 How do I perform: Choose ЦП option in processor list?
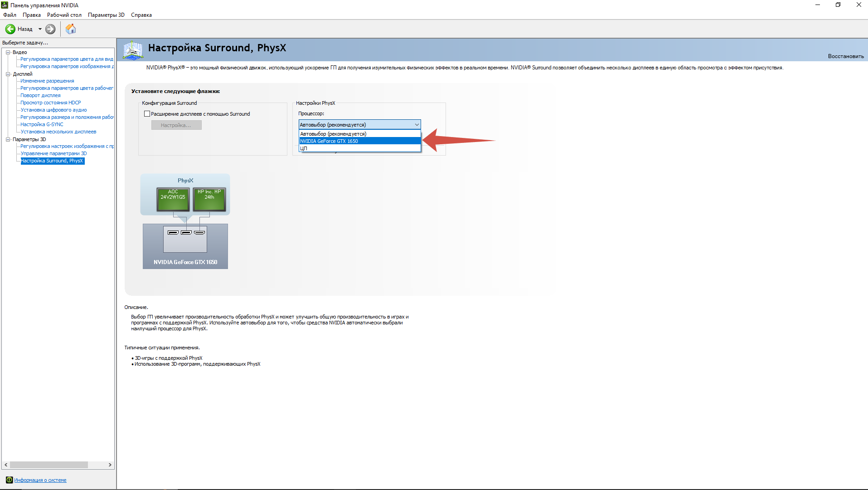click(360, 148)
